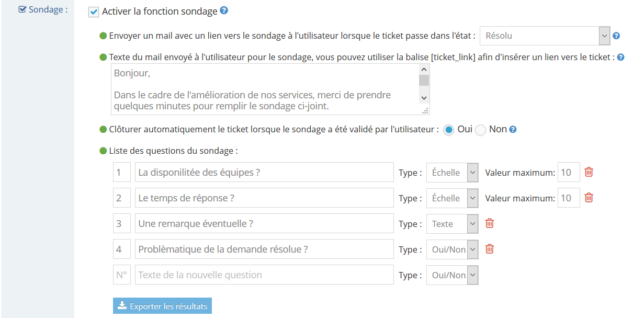Click the scrollbar down arrow of the mail text area

tap(424, 98)
